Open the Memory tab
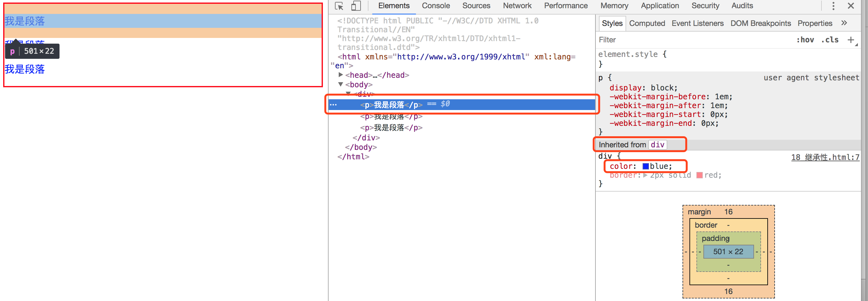The width and height of the screenshot is (868, 301). point(614,6)
